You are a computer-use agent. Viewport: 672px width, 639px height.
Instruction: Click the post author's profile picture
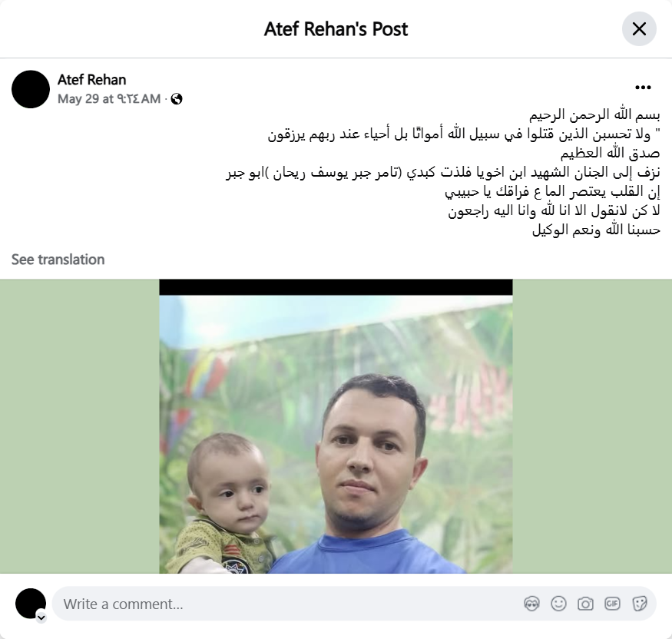click(31, 89)
